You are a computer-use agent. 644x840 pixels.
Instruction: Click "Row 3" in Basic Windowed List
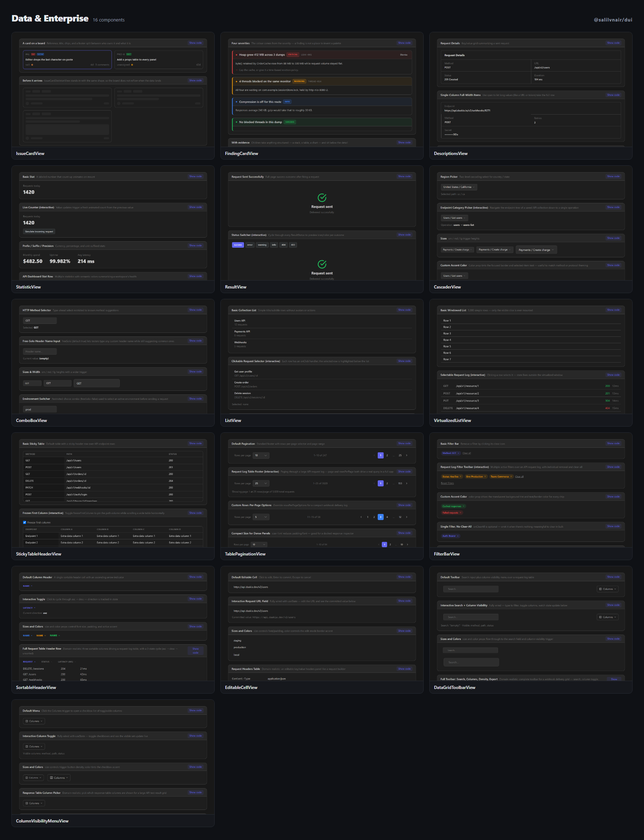coord(531,334)
